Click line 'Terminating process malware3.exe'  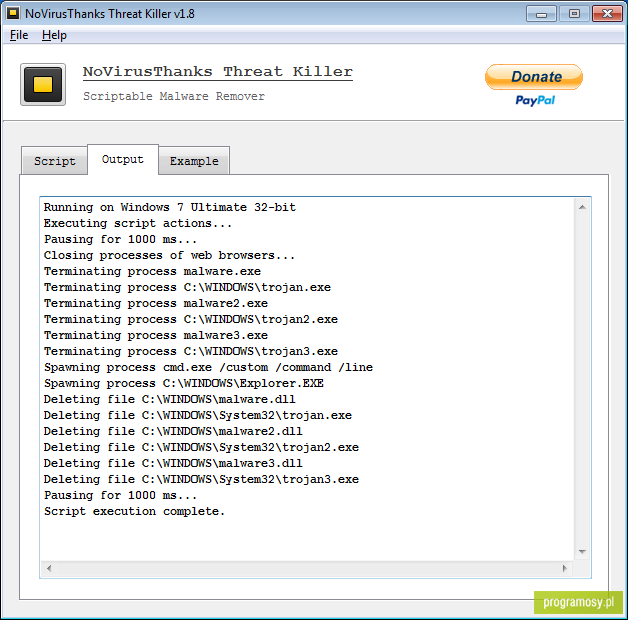tap(156, 336)
